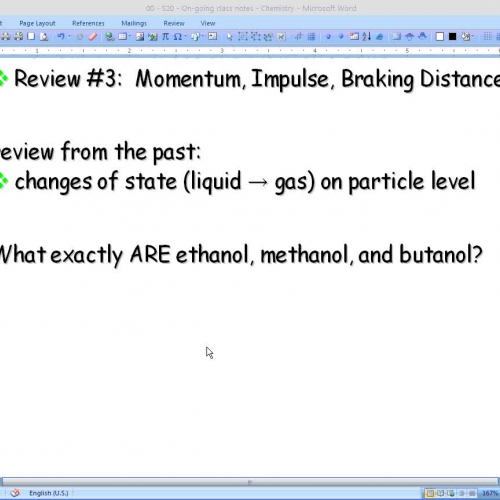
Task: Click the greyed Redo icon
Action: [x=79, y=37]
